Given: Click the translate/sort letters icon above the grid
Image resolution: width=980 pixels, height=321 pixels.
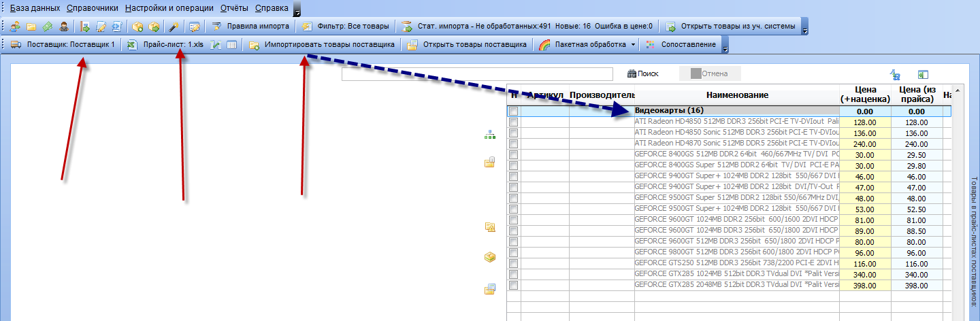Looking at the screenshot, I should coord(896,74).
